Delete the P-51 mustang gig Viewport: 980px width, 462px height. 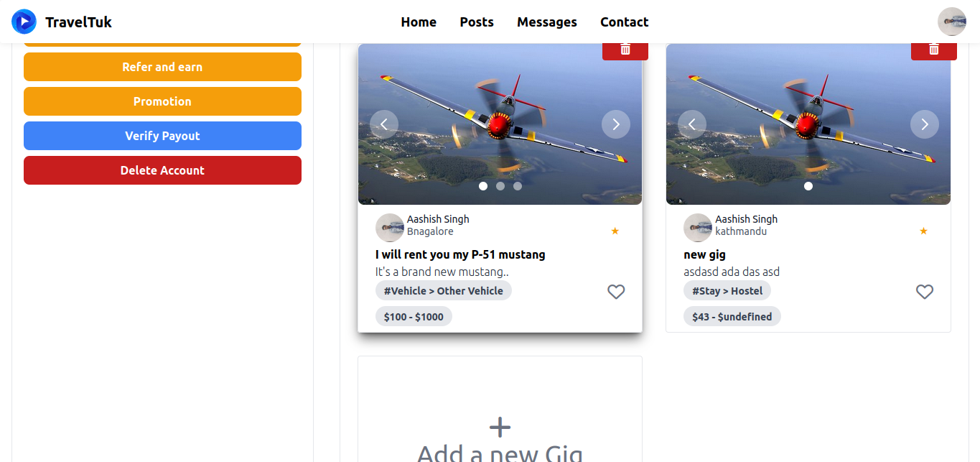click(x=625, y=50)
